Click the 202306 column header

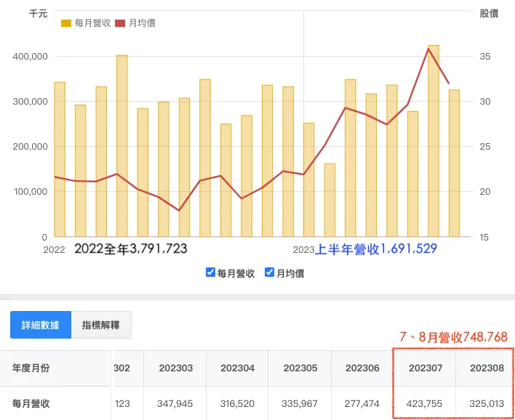pyautogui.click(x=362, y=368)
